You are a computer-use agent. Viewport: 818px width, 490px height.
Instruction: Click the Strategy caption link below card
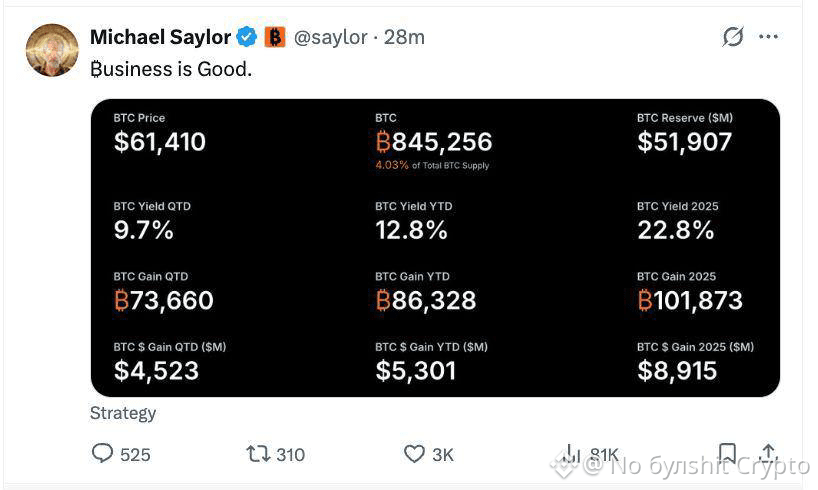(123, 413)
